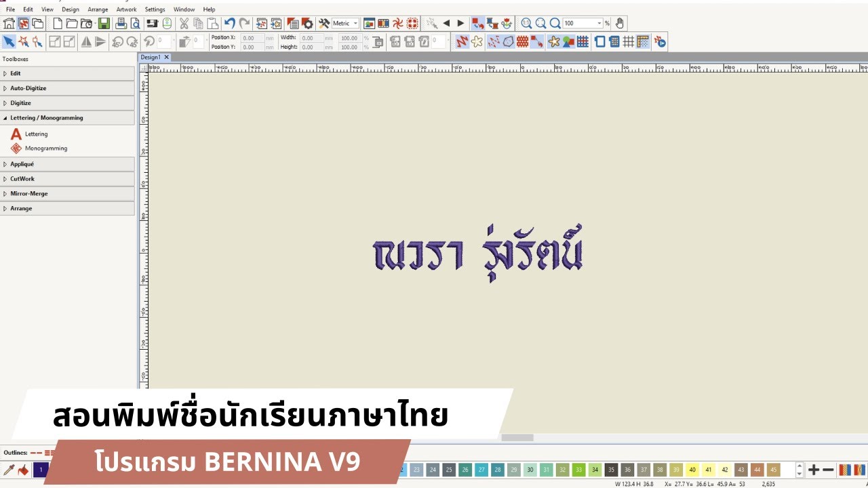
Task: Toggle Show Stitches zigzag view
Action: point(462,41)
